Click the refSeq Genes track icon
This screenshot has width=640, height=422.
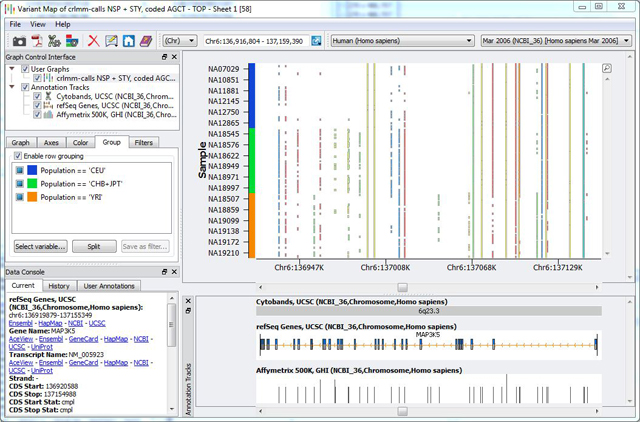coord(49,105)
